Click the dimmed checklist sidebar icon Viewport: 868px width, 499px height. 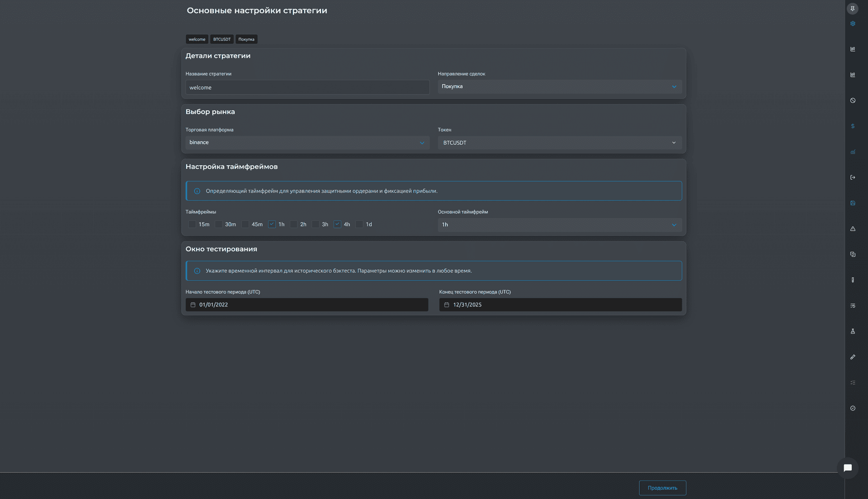pos(853,383)
